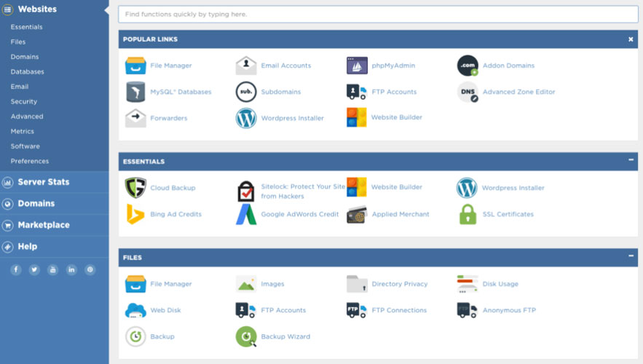Select Metrics in the Websites submenu
This screenshot has height=364, width=643.
(x=23, y=132)
